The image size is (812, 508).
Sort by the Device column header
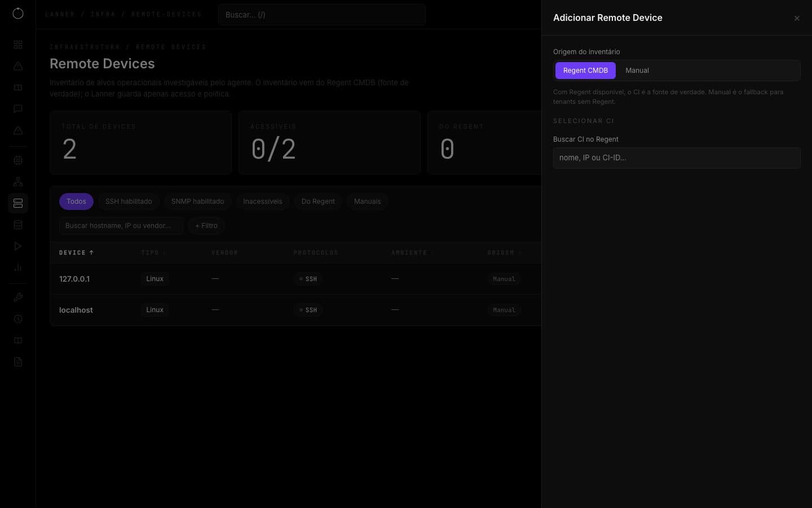tap(76, 253)
